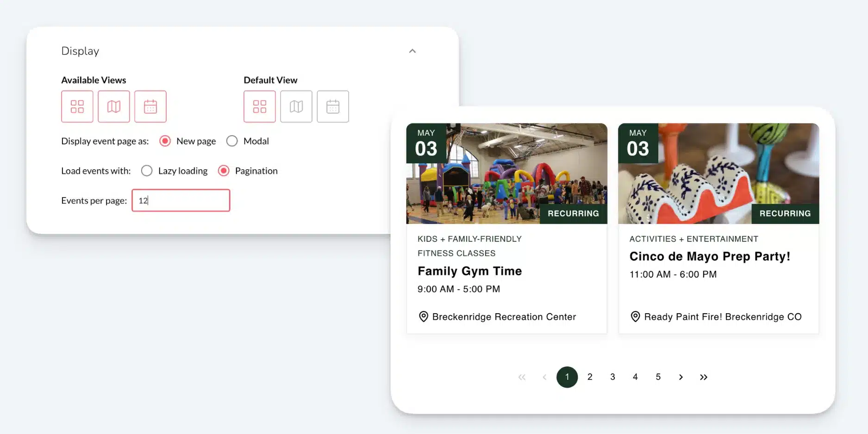
Task: Click the 9:00 AM - 5:00 PM time
Action: coord(459,289)
